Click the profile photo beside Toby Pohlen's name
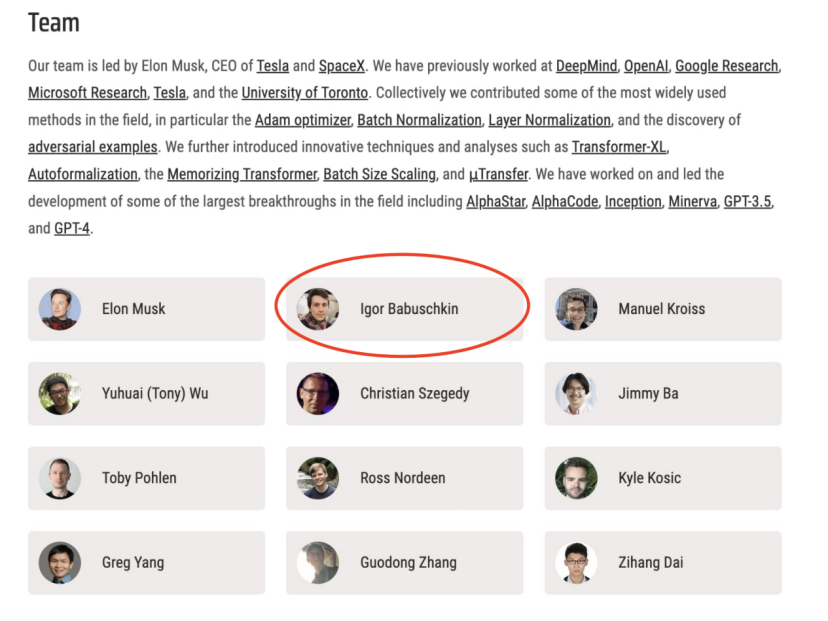The image size is (828, 621). click(x=60, y=478)
